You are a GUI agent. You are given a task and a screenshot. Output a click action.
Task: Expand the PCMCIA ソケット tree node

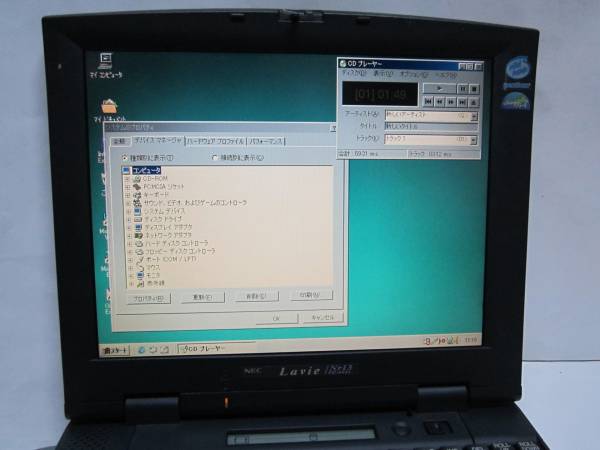(x=127, y=187)
